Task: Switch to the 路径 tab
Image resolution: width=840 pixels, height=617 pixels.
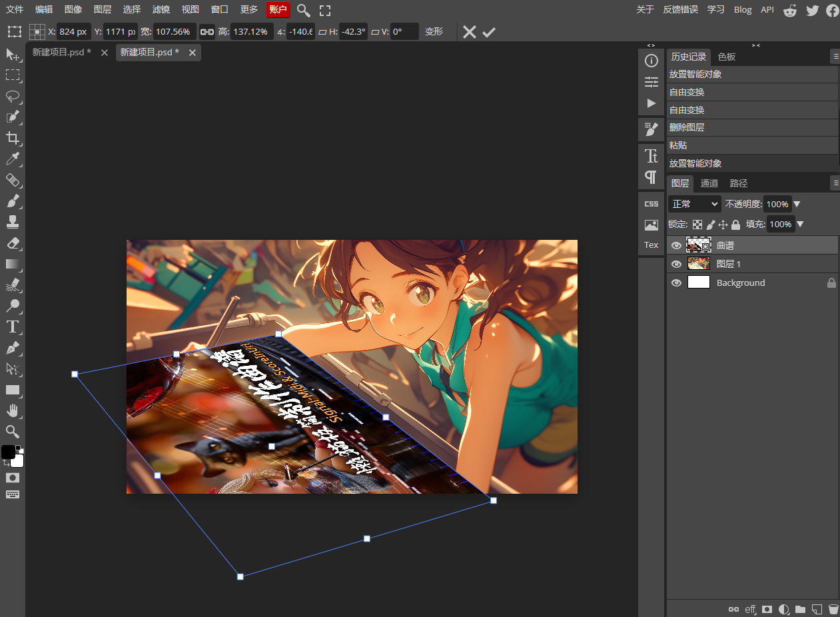Action: (739, 183)
